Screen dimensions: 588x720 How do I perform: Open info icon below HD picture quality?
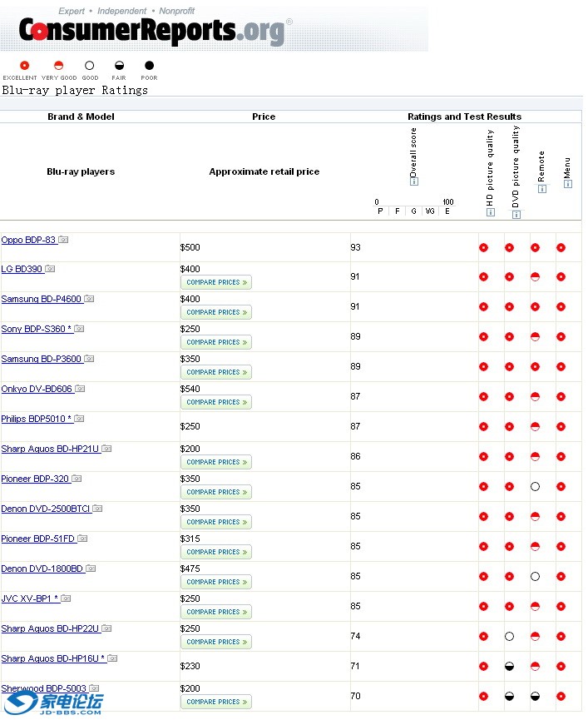[x=491, y=212]
